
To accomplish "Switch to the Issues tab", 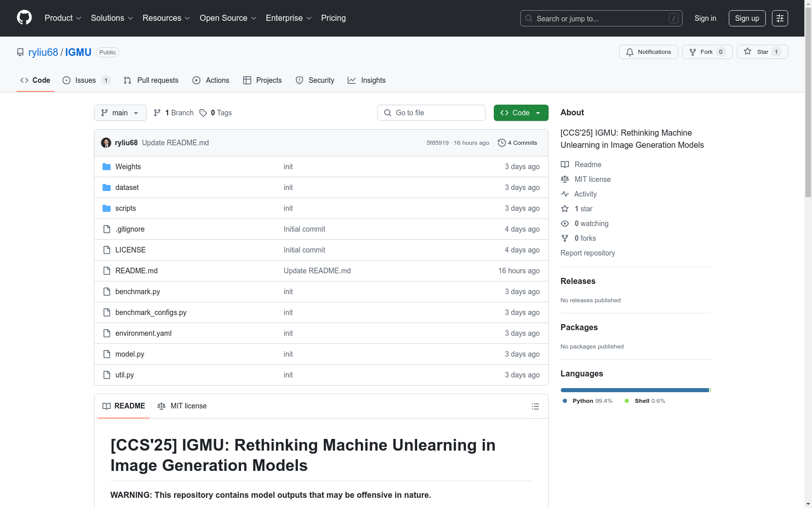I will [86, 80].
